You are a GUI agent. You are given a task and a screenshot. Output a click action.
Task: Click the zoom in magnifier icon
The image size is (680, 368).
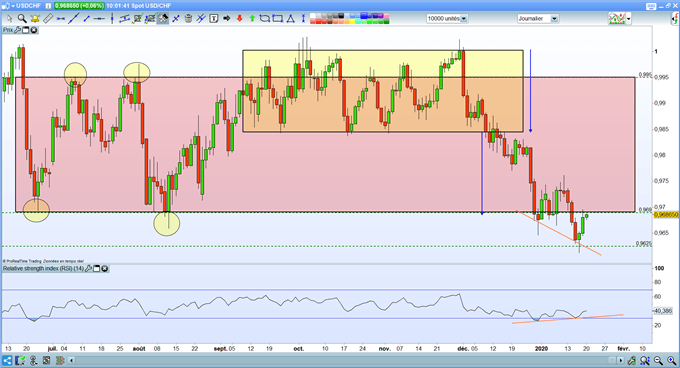coord(672,360)
